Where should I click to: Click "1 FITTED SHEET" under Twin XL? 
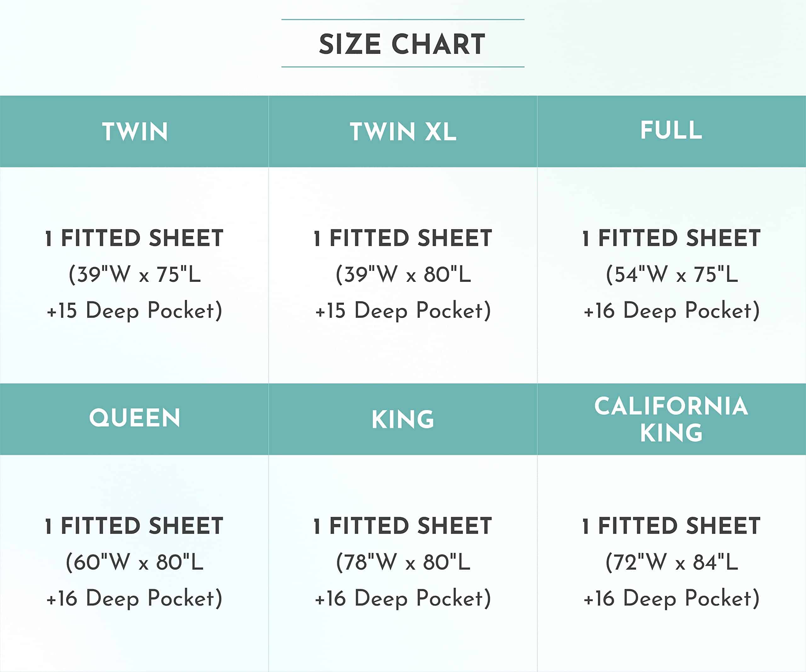point(403,238)
